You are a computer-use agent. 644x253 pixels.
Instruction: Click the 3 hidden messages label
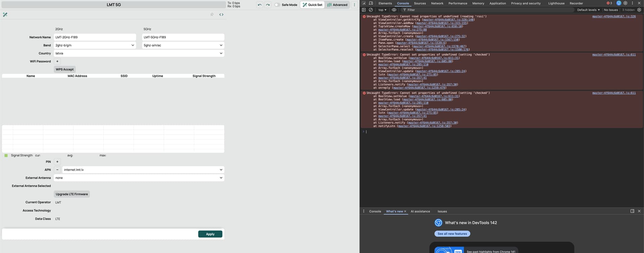coord(628,10)
